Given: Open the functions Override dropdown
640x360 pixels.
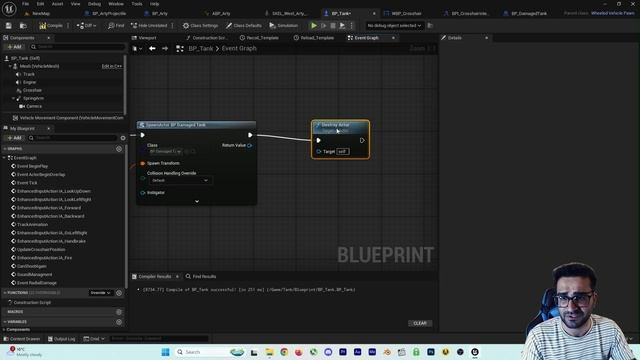Looking at the screenshot, I should [100, 293].
